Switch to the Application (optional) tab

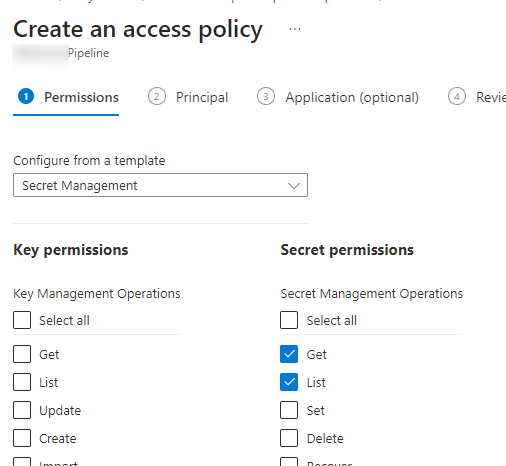338,97
